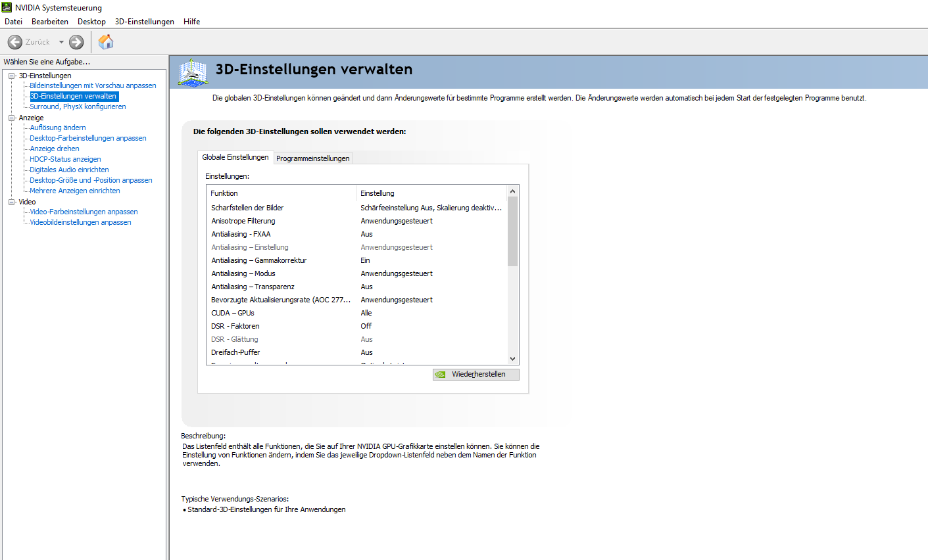Viewport: 928px width, 560px height.
Task: Open Video-Farbeinstellungen anpassen link
Action: (84, 212)
